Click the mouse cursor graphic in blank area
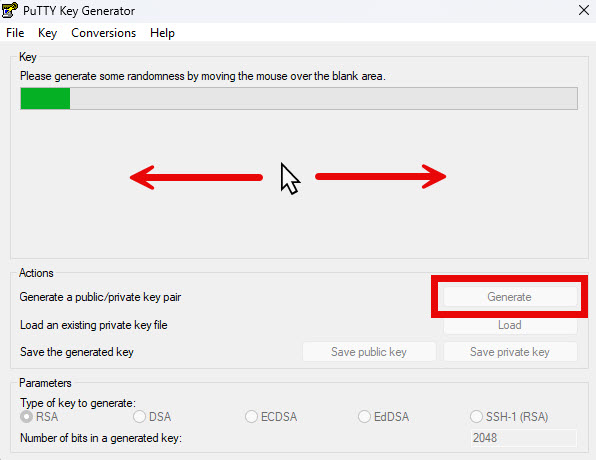This screenshot has width=596, height=460. pos(290,179)
